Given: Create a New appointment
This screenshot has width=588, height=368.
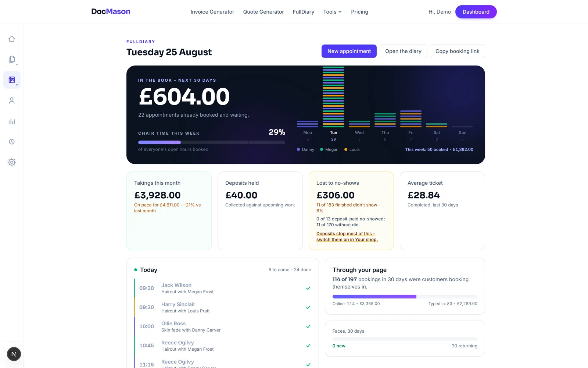Looking at the screenshot, I should pos(349,51).
